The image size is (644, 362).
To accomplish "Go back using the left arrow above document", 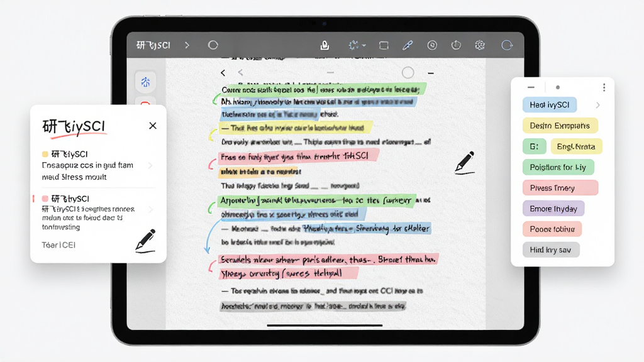I will pos(223,73).
